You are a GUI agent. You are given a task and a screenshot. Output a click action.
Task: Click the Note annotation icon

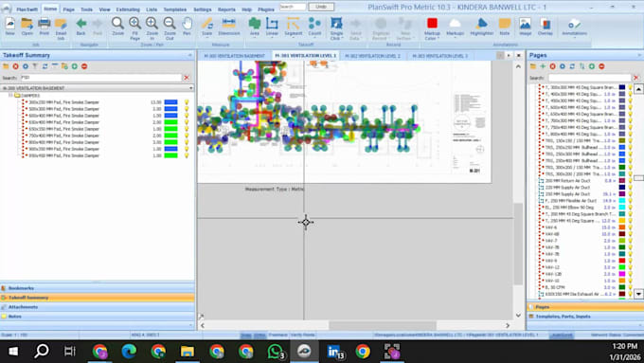click(505, 24)
